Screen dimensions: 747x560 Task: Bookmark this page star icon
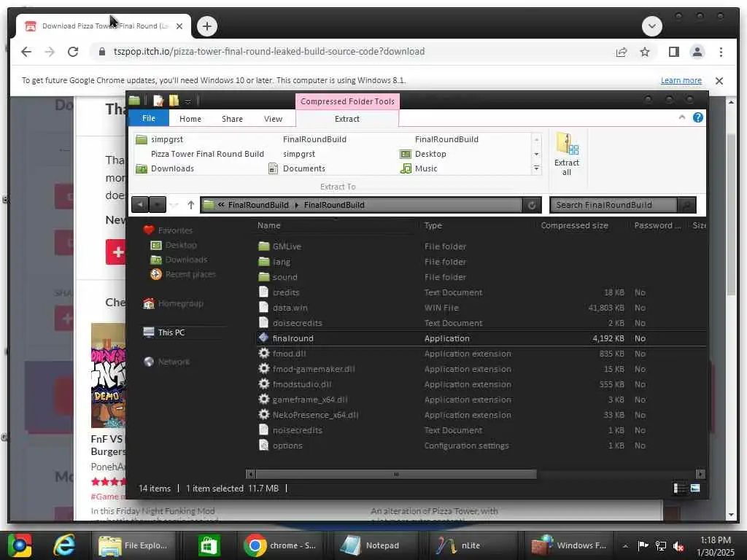645,52
